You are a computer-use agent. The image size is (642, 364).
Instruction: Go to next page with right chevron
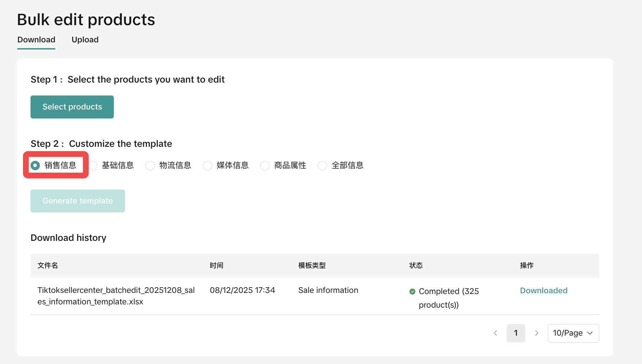(x=536, y=333)
